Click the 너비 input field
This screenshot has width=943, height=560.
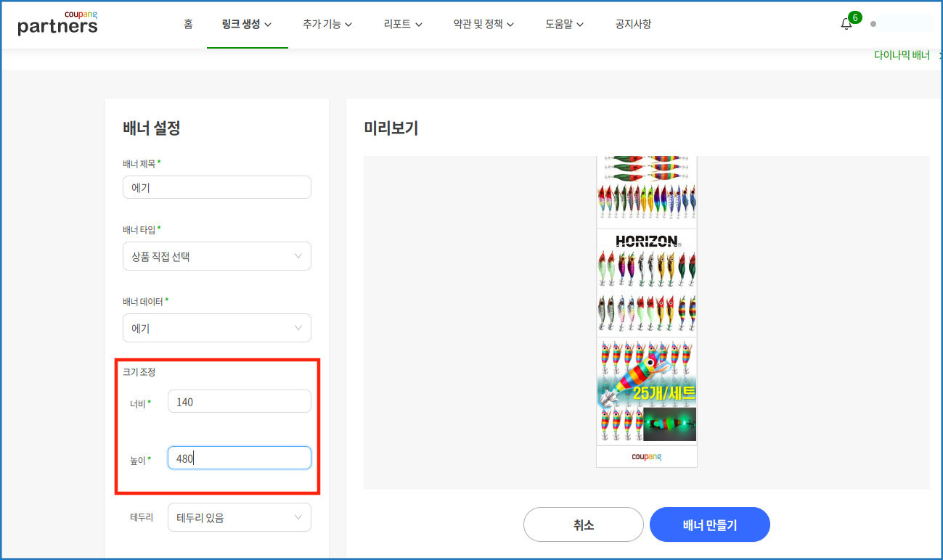239,401
